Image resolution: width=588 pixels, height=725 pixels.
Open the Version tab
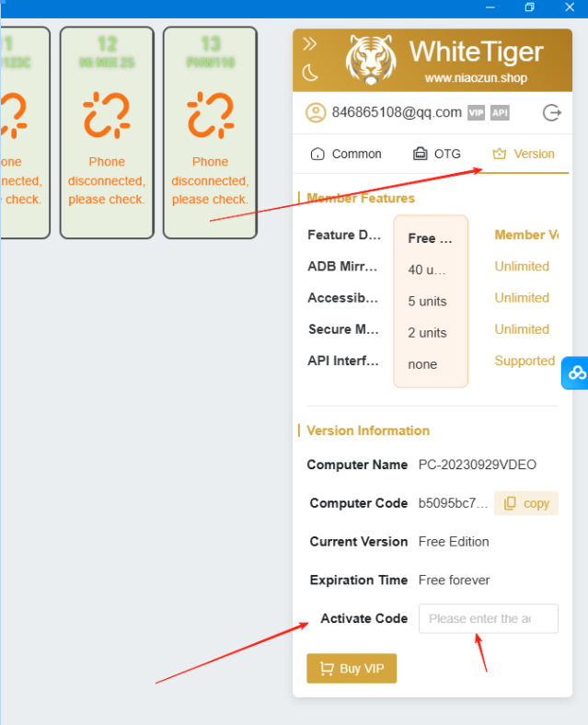coord(524,154)
